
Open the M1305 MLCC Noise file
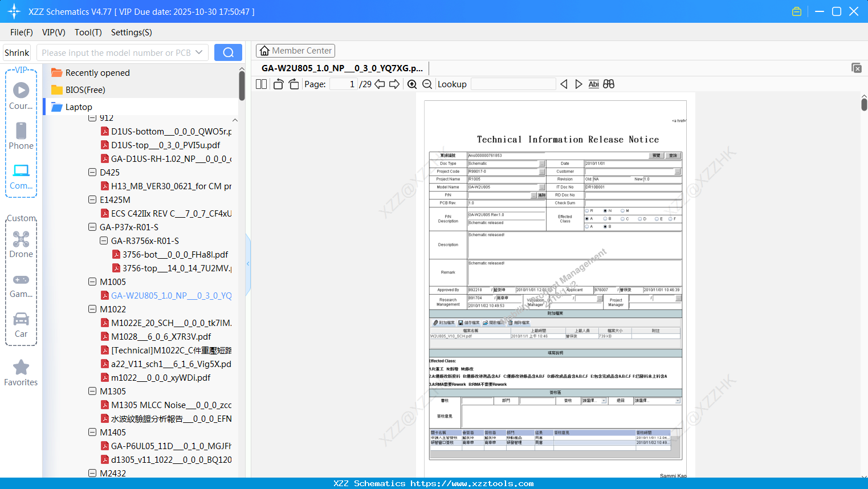click(166, 405)
